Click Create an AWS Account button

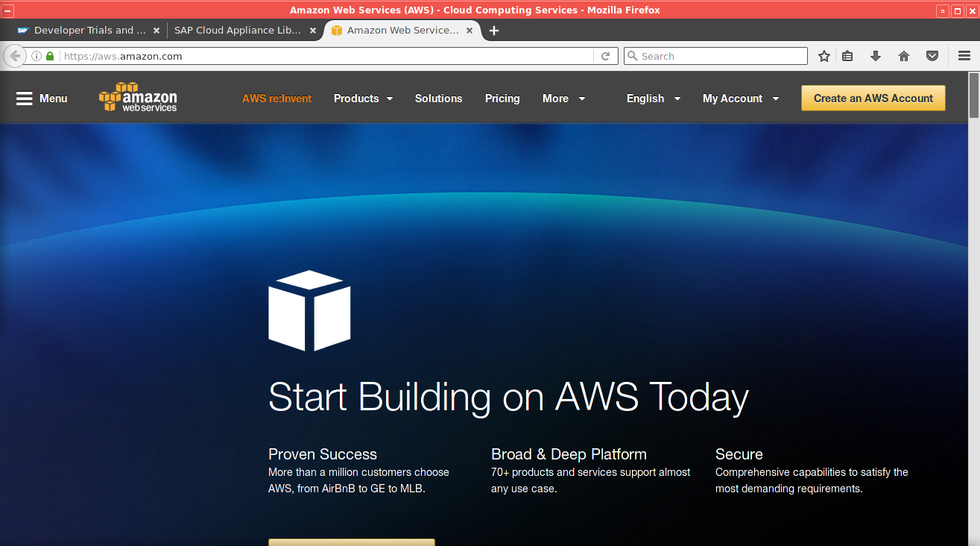pos(873,98)
